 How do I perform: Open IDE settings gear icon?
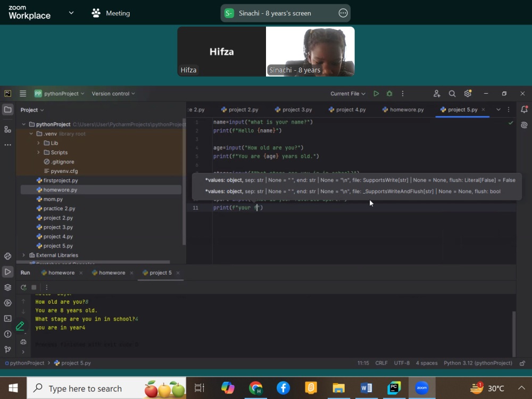[468, 93]
